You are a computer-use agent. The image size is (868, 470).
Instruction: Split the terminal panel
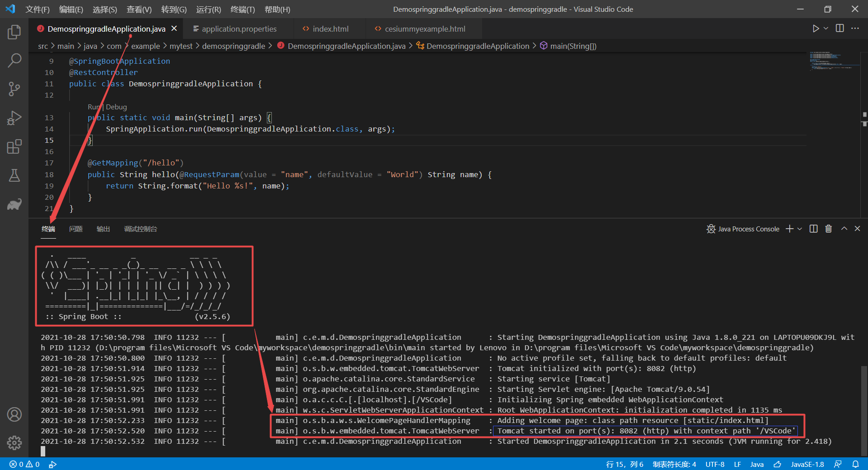click(x=814, y=229)
